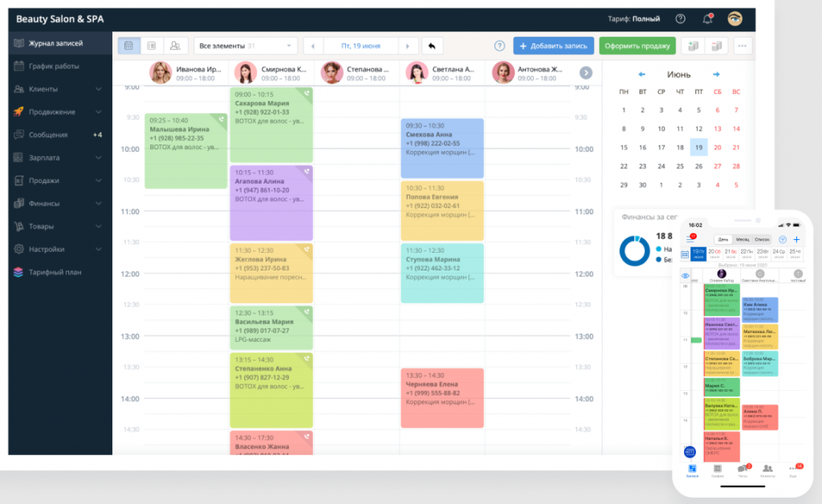Open Журнал записей in sidebar
This screenshot has width=822, height=504.
pyautogui.click(x=59, y=43)
